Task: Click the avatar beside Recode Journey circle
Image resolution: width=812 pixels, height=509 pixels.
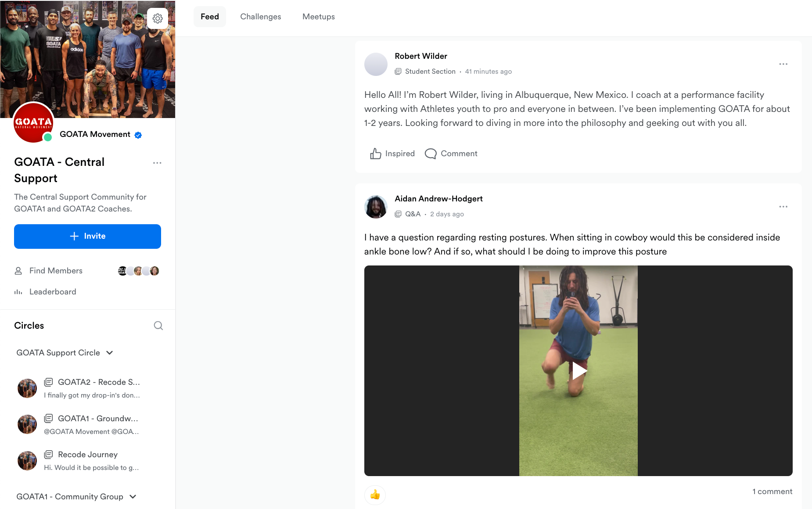Action: [x=27, y=461]
